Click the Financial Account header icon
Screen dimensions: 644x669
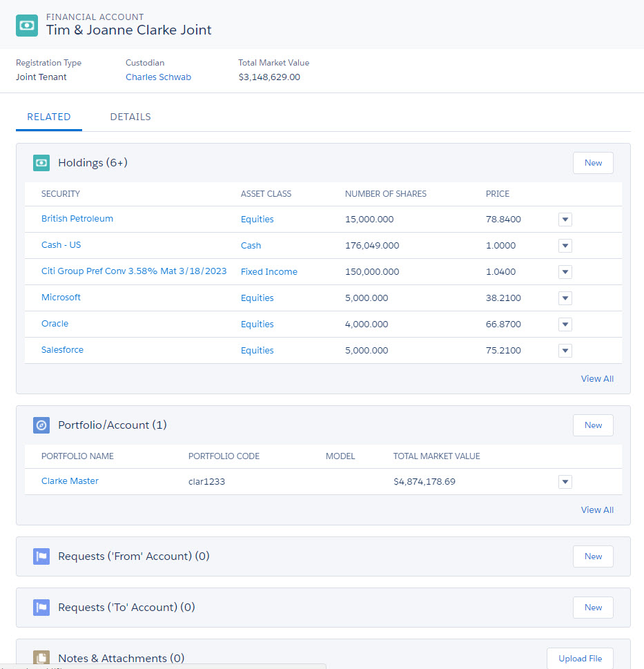tap(27, 26)
